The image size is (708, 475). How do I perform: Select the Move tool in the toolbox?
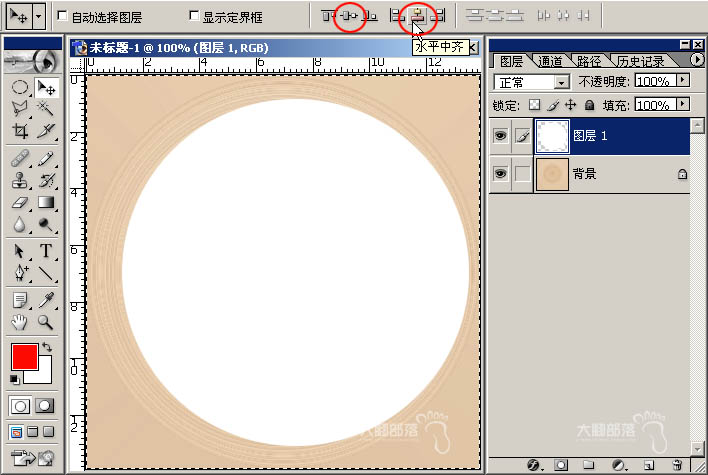pos(46,88)
